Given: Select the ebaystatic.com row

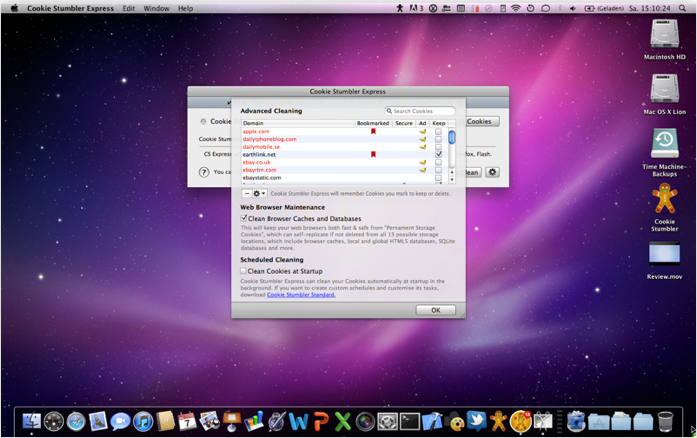Looking at the screenshot, I should point(345,178).
